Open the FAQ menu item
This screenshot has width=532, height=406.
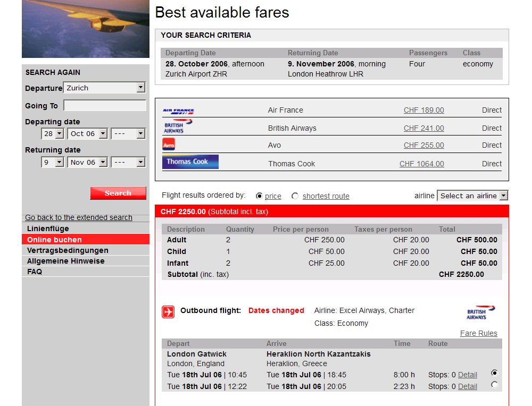pyautogui.click(x=86, y=272)
